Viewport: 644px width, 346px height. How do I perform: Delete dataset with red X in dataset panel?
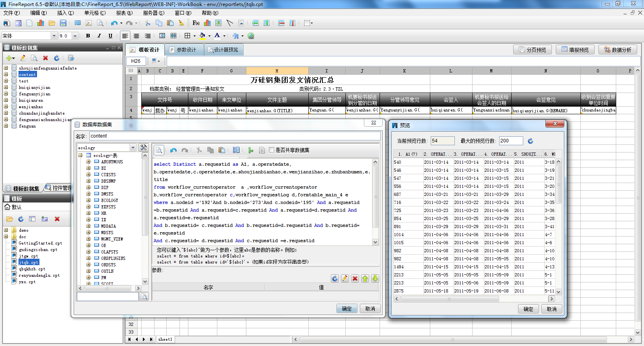[45, 58]
